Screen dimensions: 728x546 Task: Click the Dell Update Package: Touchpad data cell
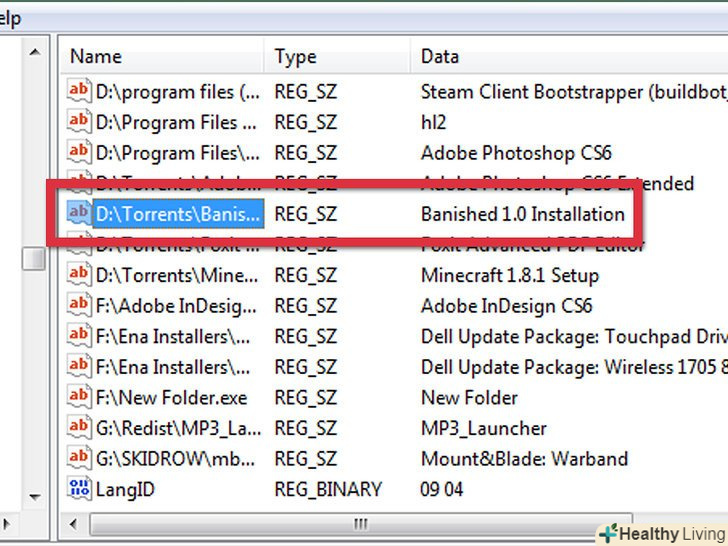coord(574,337)
